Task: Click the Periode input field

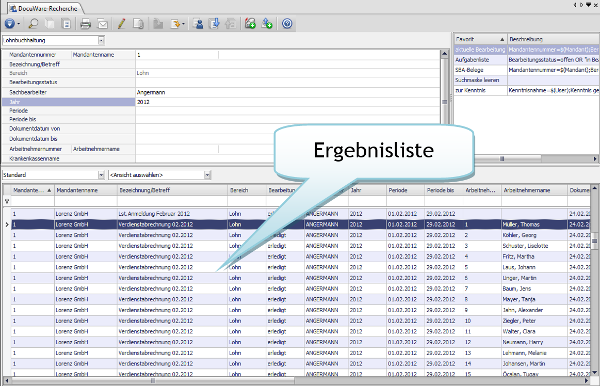Action: (x=287, y=111)
